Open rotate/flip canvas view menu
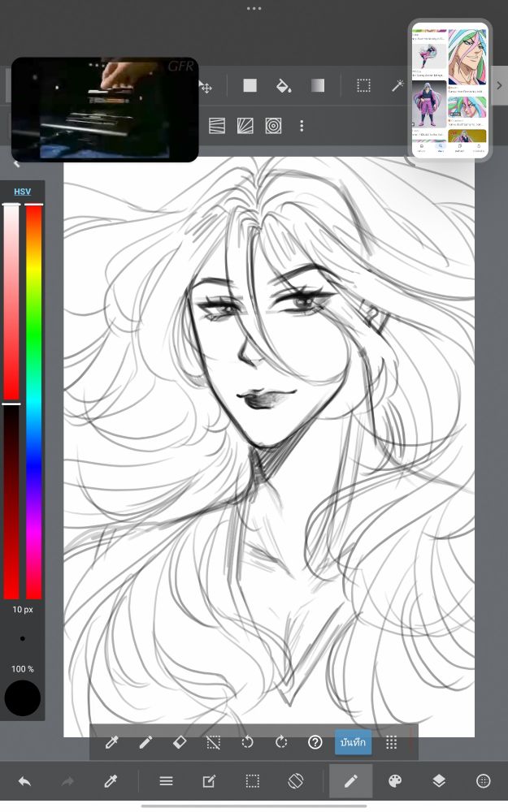 point(296,781)
